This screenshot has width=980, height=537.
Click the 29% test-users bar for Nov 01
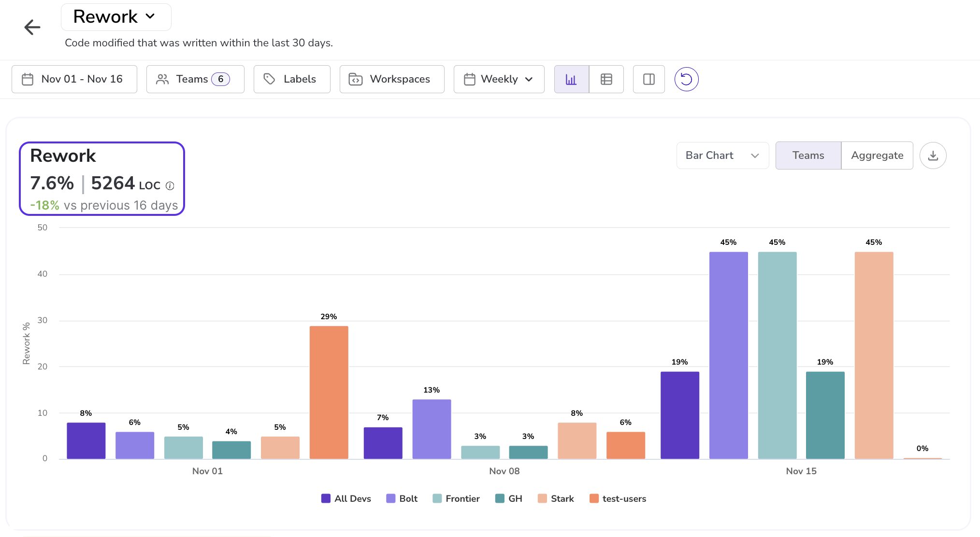point(329,392)
